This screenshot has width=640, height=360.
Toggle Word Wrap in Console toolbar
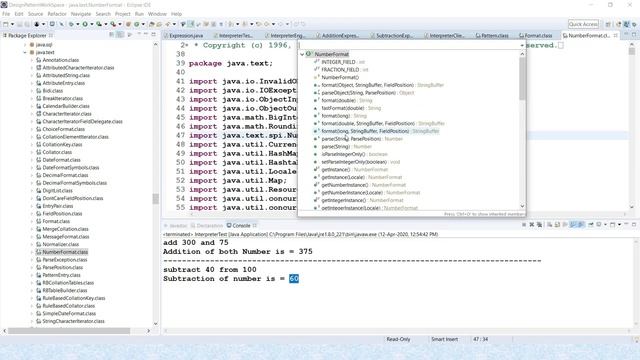point(565,224)
